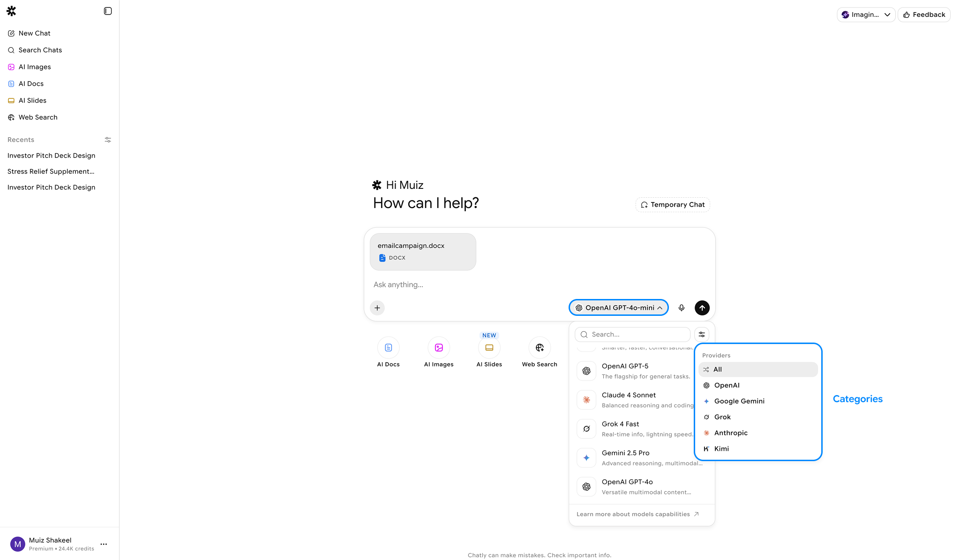960x560 pixels.
Task: Open Web Search shortcut below prompt
Action: [540, 348]
